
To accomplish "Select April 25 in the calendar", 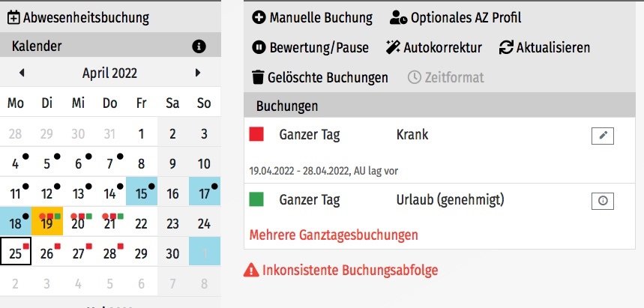I will (x=16, y=251).
